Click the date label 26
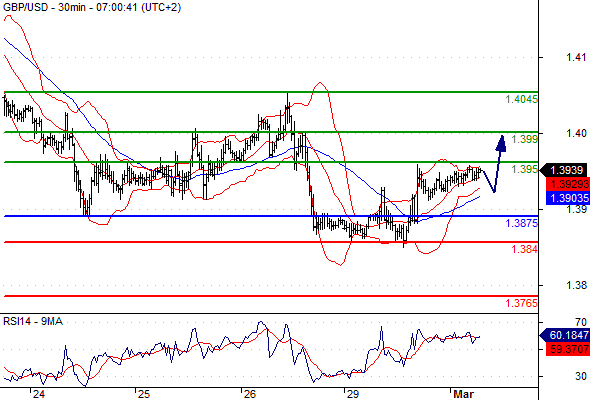The height and width of the screenshot is (400, 590). click(249, 394)
